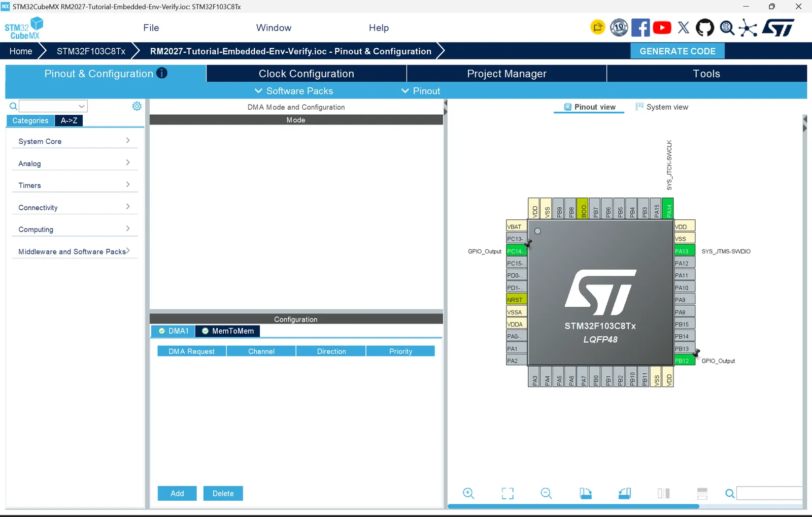
Task: Fit the chip view to the window
Action: [x=507, y=493]
